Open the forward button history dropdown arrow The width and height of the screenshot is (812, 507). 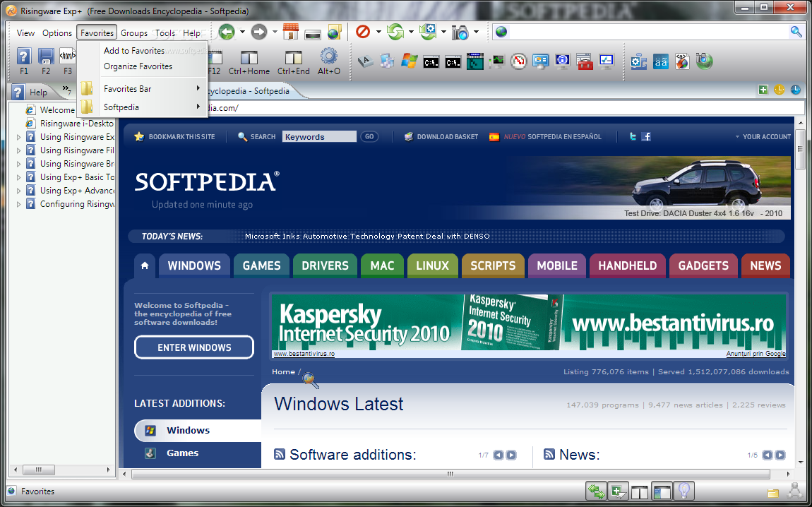click(x=275, y=32)
